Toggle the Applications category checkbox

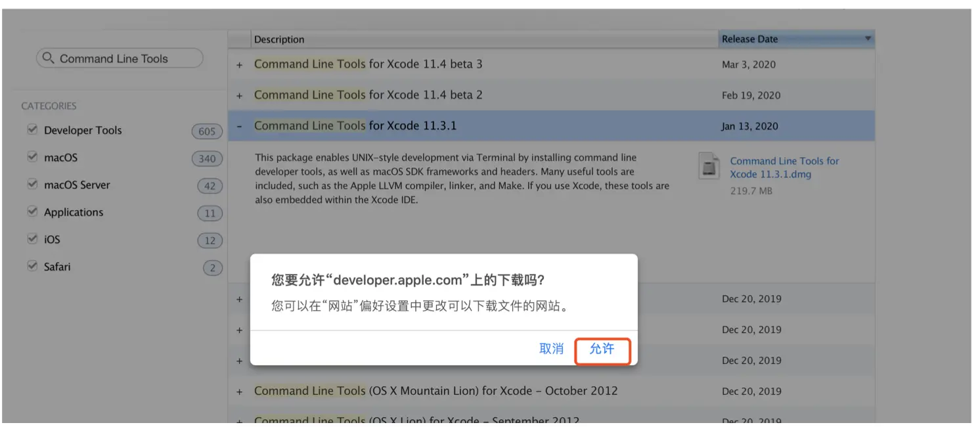click(x=32, y=212)
